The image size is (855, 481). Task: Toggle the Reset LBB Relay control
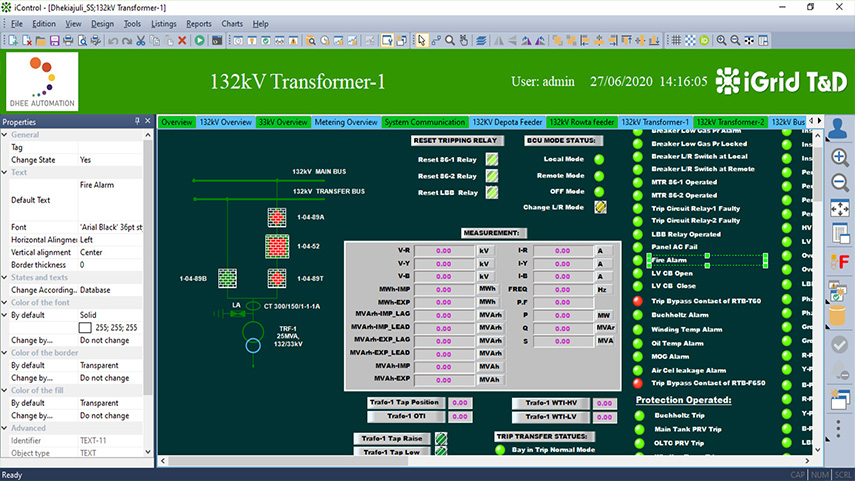(492, 193)
